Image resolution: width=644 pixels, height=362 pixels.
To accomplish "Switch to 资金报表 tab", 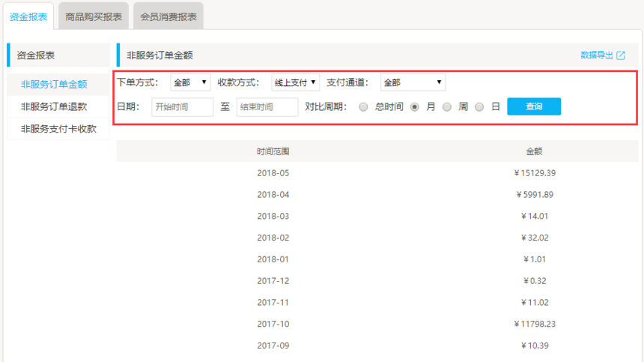I will click(x=28, y=16).
